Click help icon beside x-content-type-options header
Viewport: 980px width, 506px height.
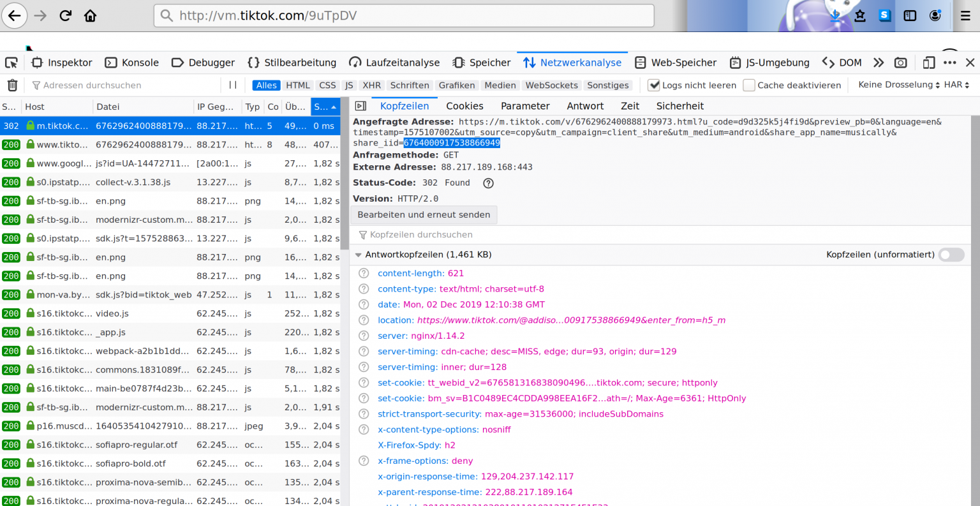[364, 429]
